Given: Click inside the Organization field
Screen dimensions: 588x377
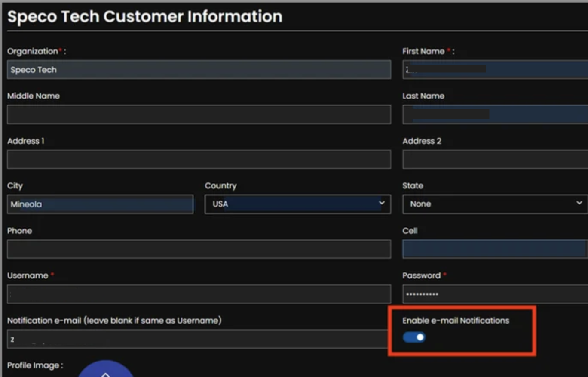Looking at the screenshot, I should 199,70.
